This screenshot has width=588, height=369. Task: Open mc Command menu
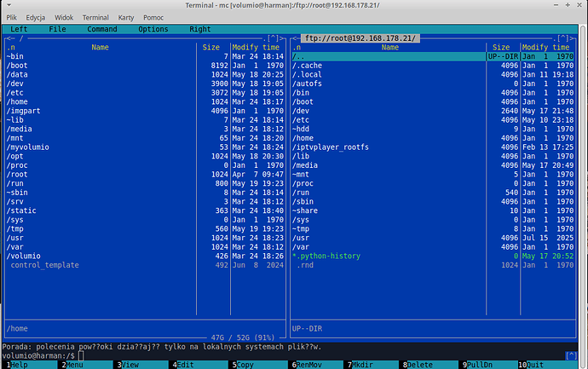[x=102, y=29]
